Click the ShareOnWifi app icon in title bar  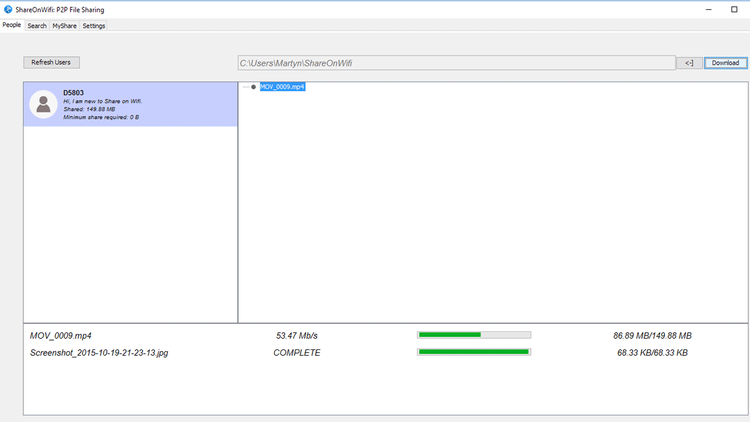(8, 9)
